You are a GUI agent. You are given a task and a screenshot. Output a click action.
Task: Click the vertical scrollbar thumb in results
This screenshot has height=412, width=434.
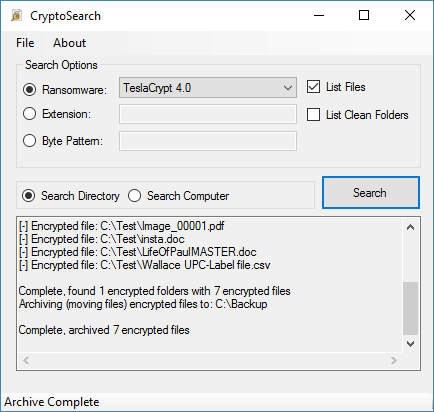pos(410,308)
